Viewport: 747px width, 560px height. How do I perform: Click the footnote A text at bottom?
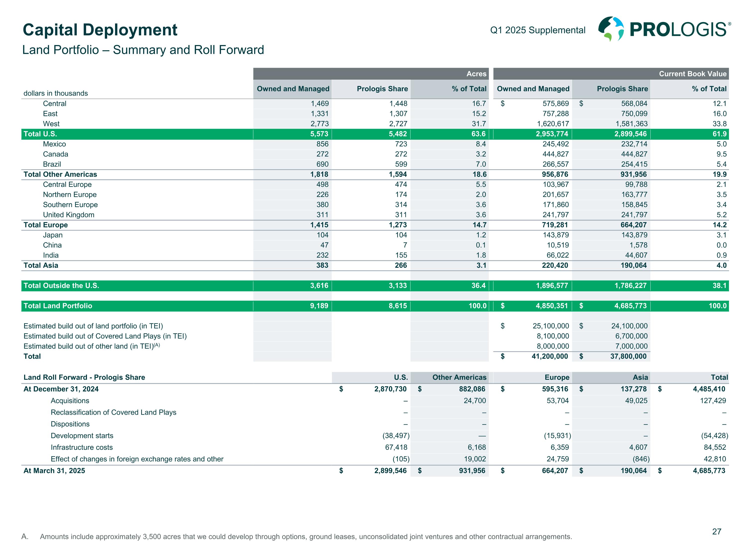click(306, 536)
